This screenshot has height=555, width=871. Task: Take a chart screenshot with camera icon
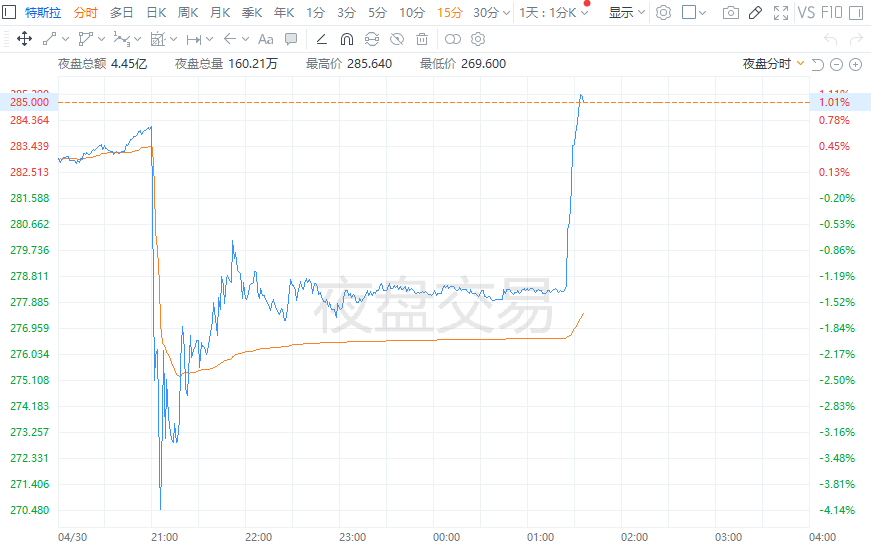(730, 12)
